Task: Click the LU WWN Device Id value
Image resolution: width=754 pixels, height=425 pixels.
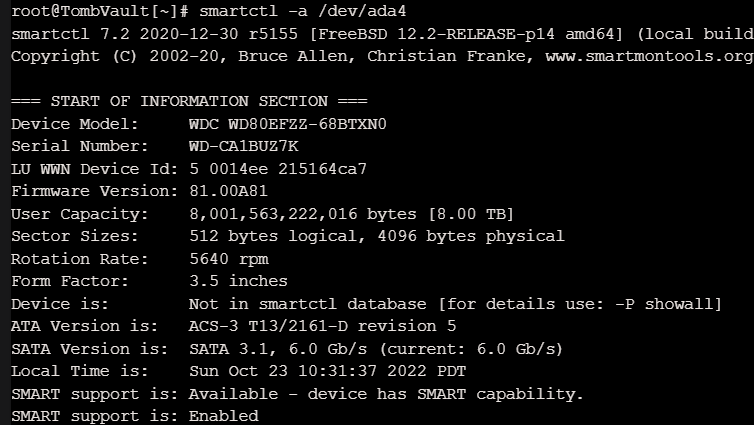Action: pyautogui.click(x=278, y=169)
